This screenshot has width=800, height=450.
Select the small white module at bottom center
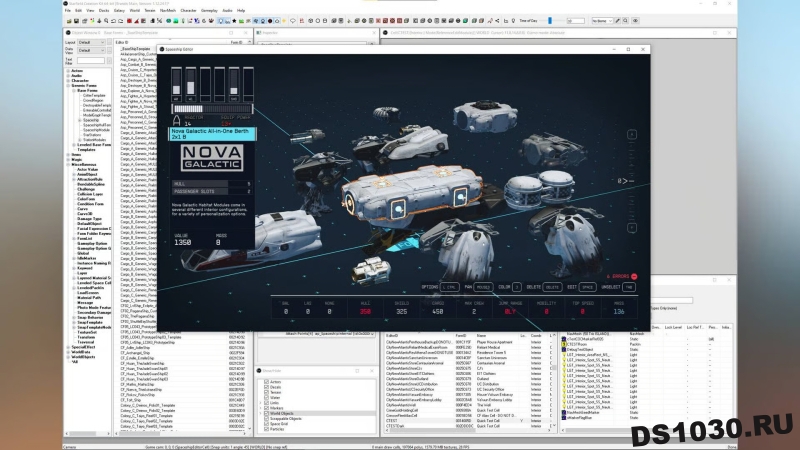coord(371,269)
